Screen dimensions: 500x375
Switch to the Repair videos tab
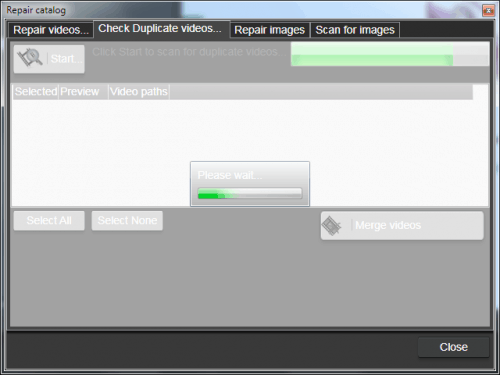(51, 30)
